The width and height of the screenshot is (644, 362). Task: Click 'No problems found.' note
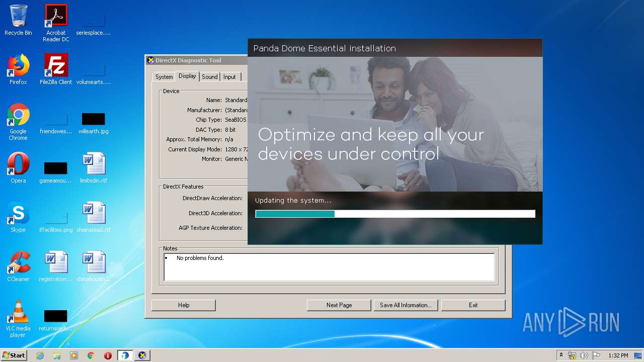[x=200, y=258]
